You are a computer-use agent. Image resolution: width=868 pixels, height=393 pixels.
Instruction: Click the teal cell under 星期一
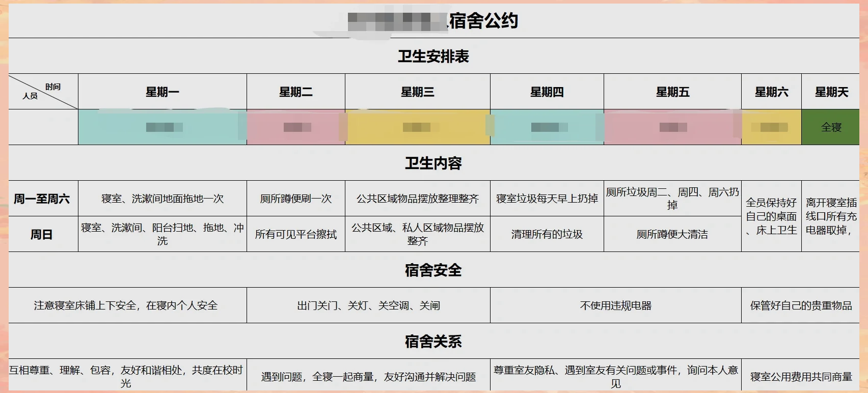[x=162, y=127]
